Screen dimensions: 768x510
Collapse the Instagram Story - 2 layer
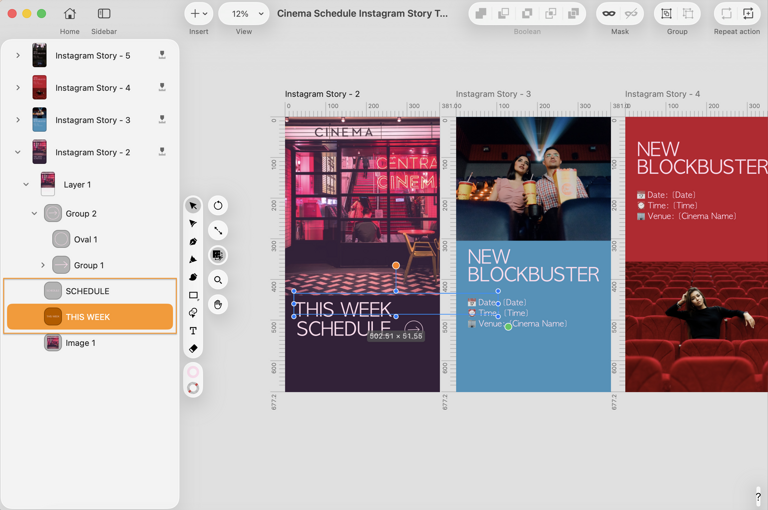18,152
